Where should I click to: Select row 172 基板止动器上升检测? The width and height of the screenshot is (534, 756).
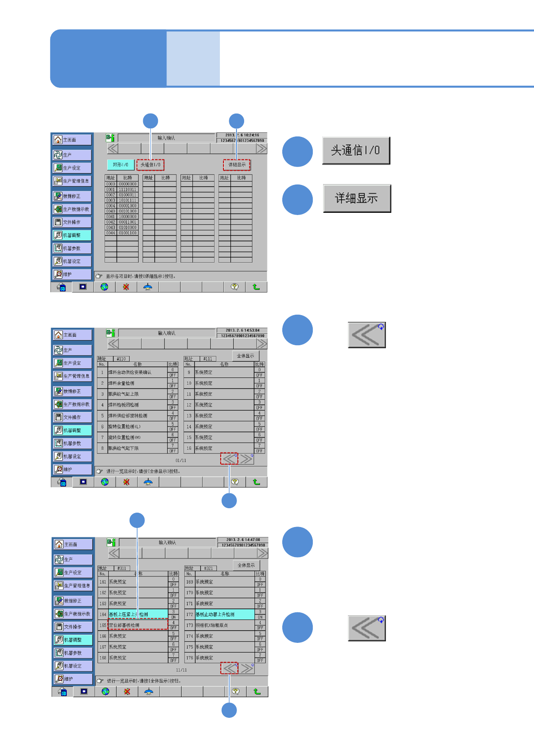tap(225, 614)
